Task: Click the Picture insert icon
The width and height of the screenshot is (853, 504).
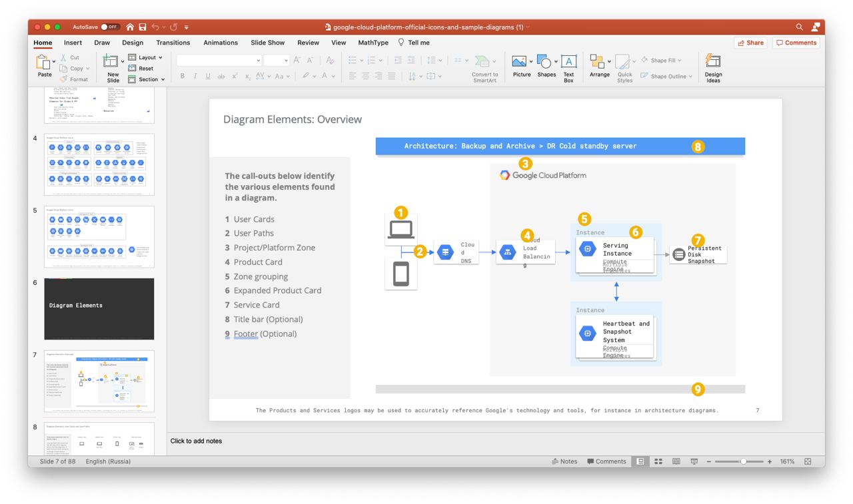Action: click(519, 61)
